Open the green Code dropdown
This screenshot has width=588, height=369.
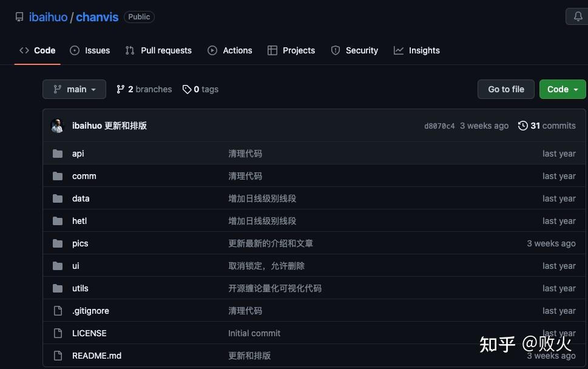[x=561, y=89]
